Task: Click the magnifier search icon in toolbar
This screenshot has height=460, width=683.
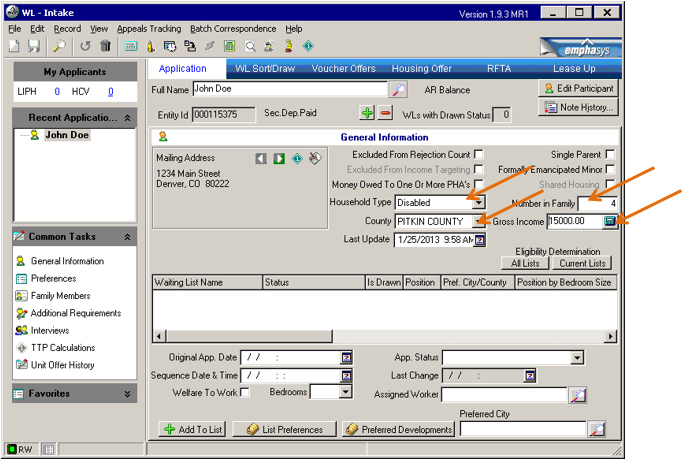Action: pos(59,46)
